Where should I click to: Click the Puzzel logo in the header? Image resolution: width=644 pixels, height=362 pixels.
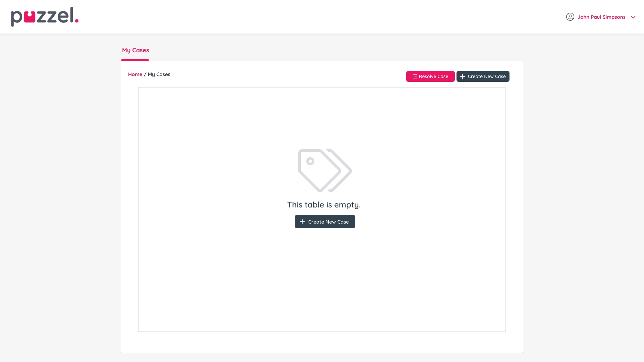[45, 16]
